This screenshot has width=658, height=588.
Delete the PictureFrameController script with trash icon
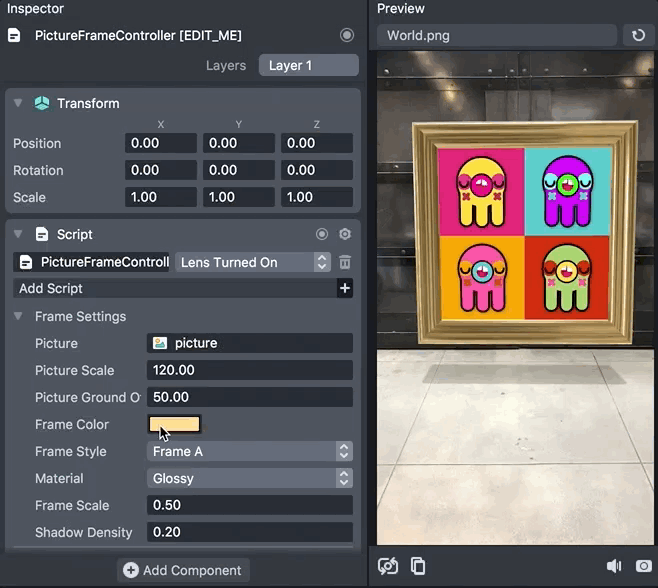pos(345,262)
